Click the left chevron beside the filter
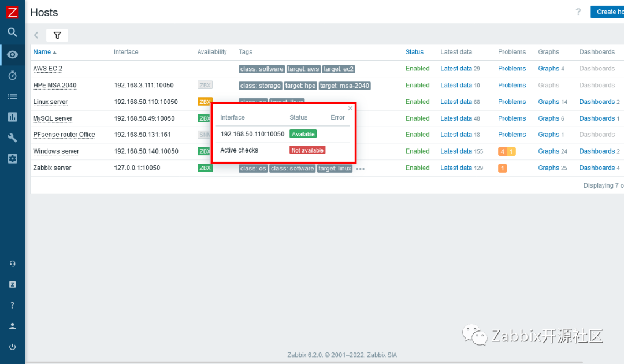Image resolution: width=624 pixels, height=364 pixels. coord(36,35)
